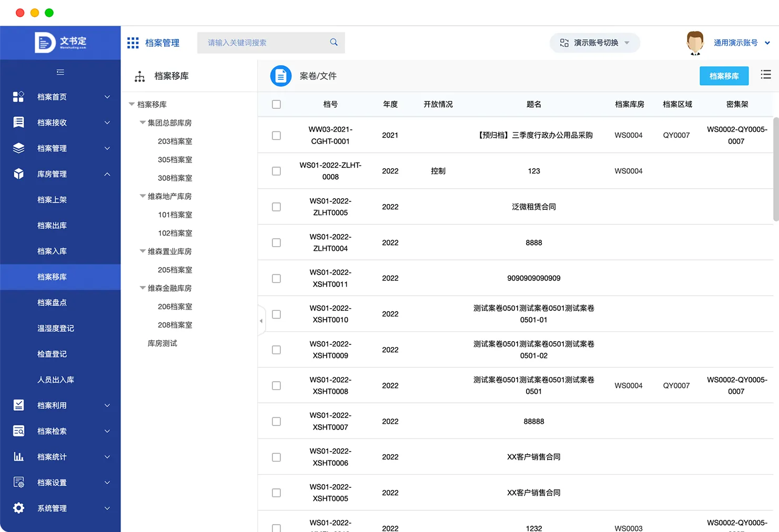Collapse the 档案移库 tree root triangle

(131, 104)
